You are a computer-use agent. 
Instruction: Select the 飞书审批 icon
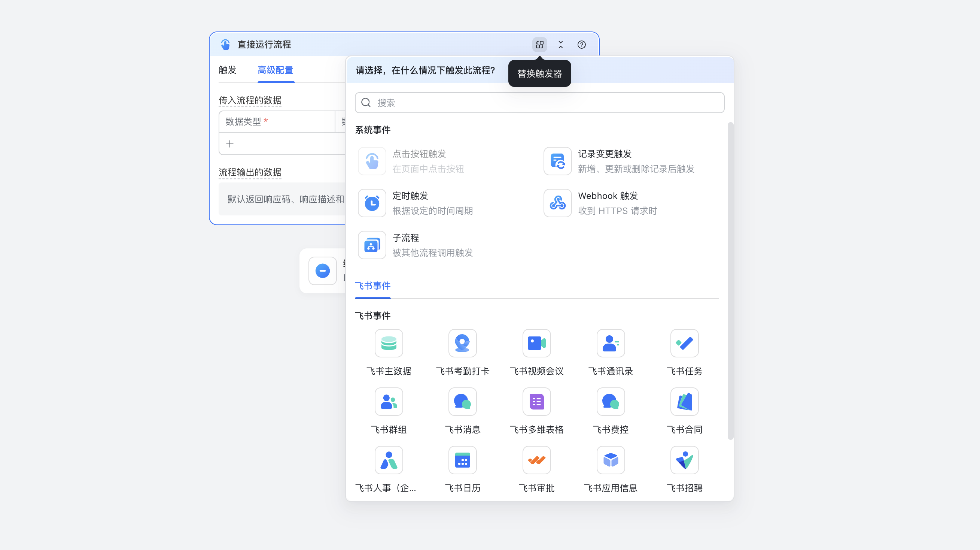pyautogui.click(x=536, y=460)
